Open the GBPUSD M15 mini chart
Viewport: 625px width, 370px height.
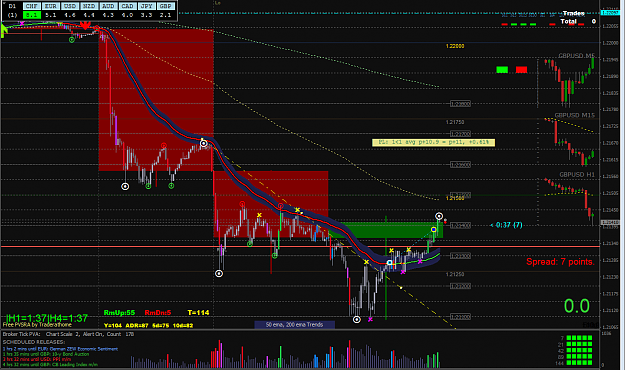click(569, 141)
